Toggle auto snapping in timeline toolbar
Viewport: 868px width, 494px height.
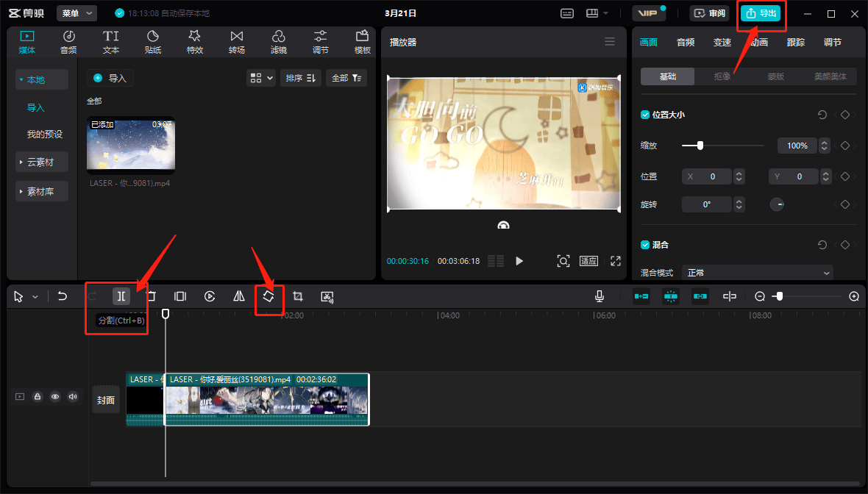tap(671, 296)
